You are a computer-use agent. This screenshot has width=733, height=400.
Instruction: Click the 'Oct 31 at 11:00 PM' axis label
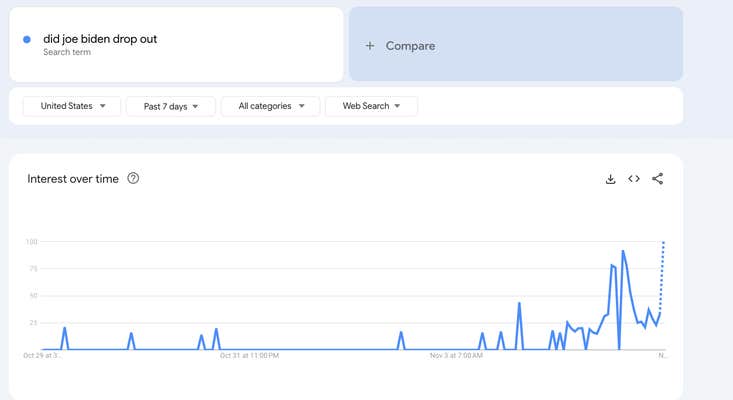point(249,355)
